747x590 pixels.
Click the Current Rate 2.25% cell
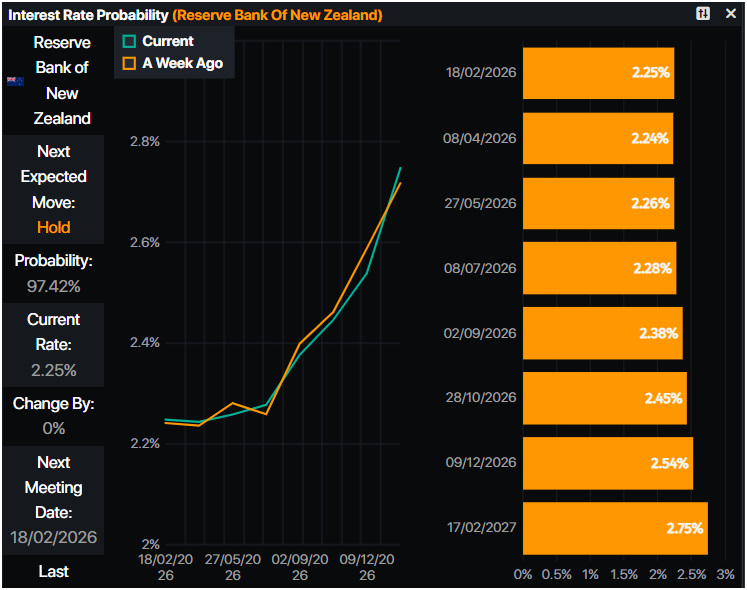pyautogui.click(x=53, y=370)
